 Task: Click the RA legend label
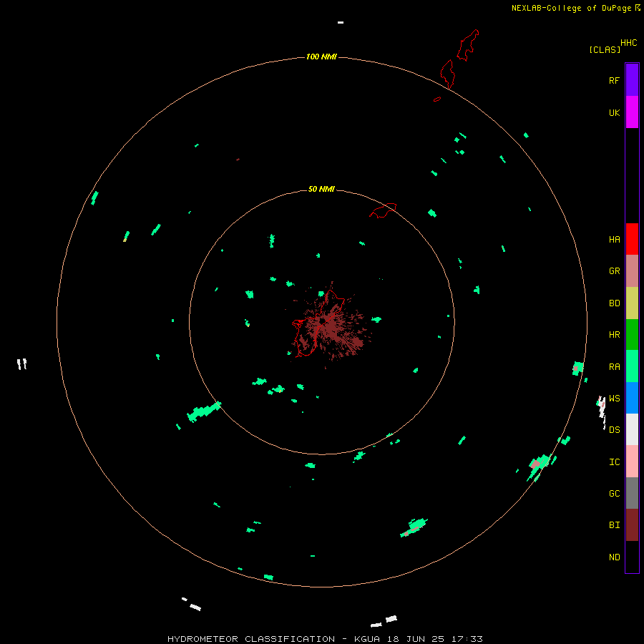click(x=614, y=367)
